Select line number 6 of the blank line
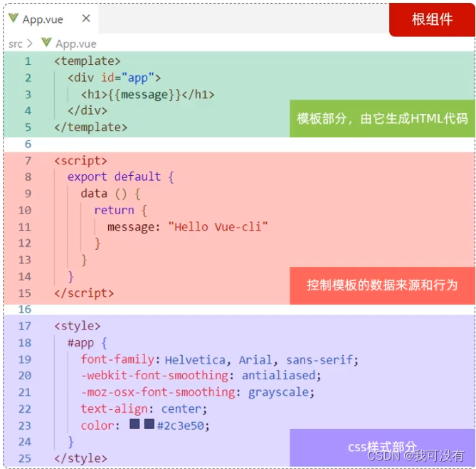The image size is (476, 469). (28, 144)
